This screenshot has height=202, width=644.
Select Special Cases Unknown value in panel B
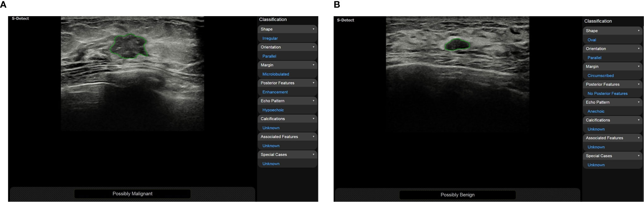[596, 165]
